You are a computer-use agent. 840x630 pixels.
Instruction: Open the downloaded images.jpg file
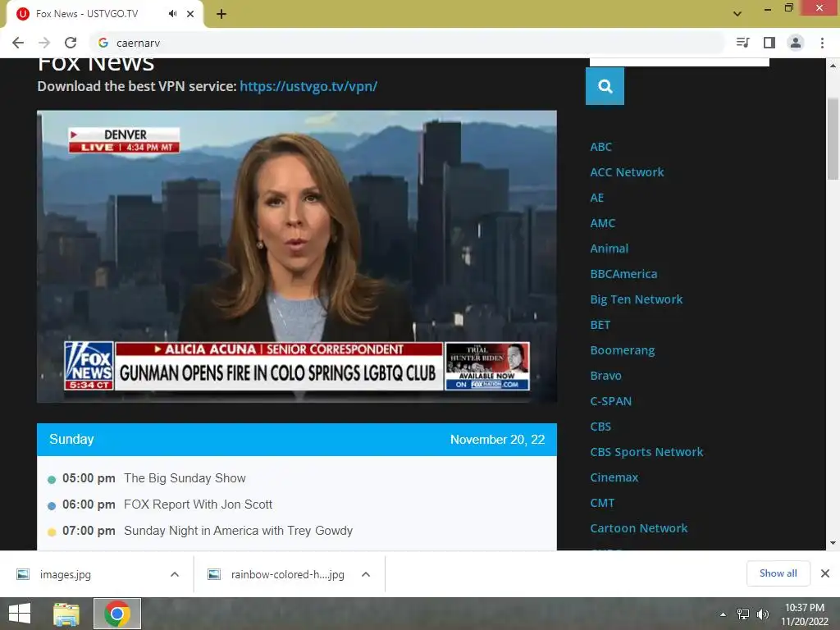pos(66,574)
